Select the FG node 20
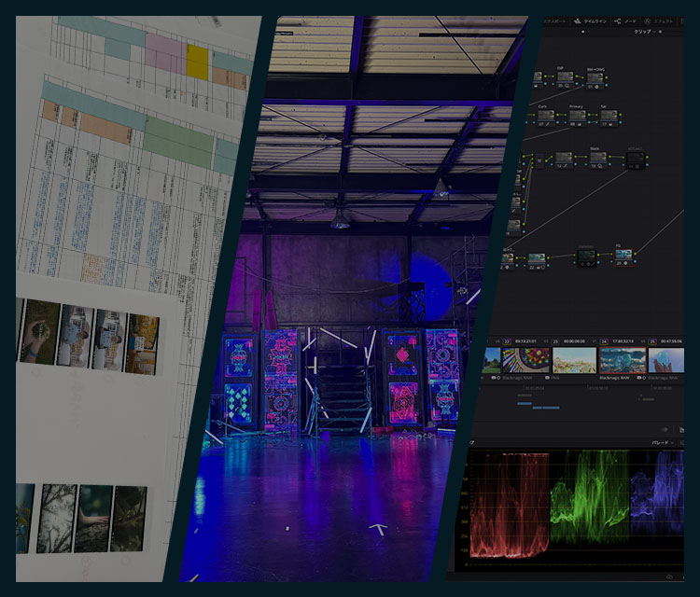 pos(623,256)
